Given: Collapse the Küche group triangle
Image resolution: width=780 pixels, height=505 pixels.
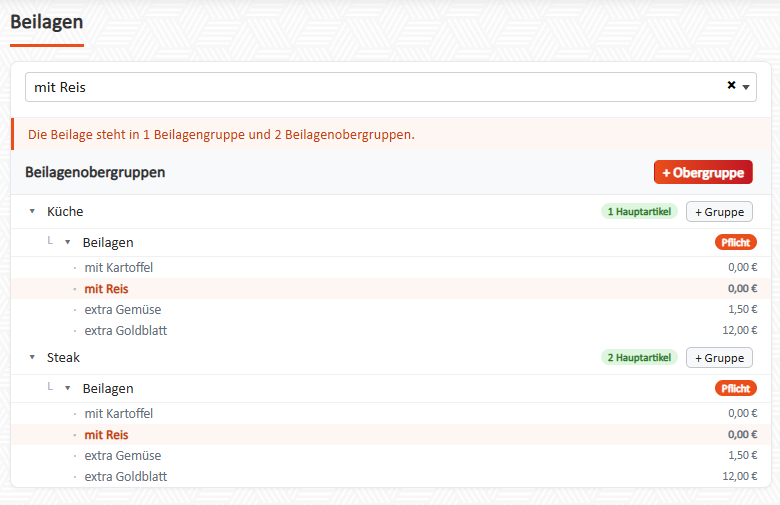Looking at the screenshot, I should pyautogui.click(x=32, y=211).
